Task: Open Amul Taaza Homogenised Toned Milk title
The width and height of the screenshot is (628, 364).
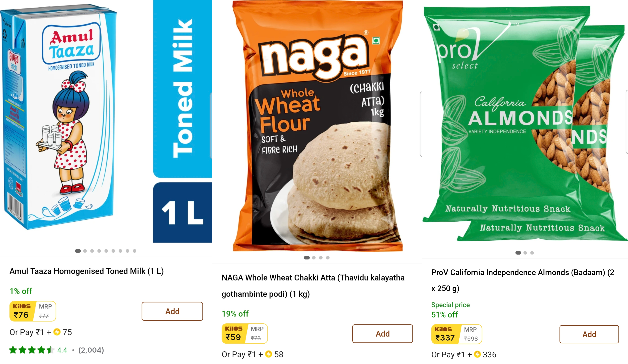Action: click(x=86, y=271)
